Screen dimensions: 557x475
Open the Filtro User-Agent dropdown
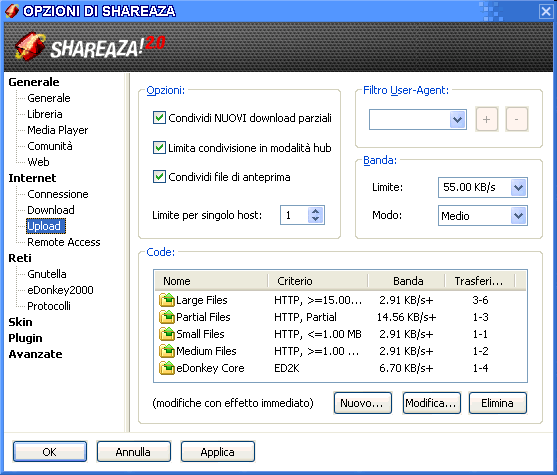click(x=458, y=120)
